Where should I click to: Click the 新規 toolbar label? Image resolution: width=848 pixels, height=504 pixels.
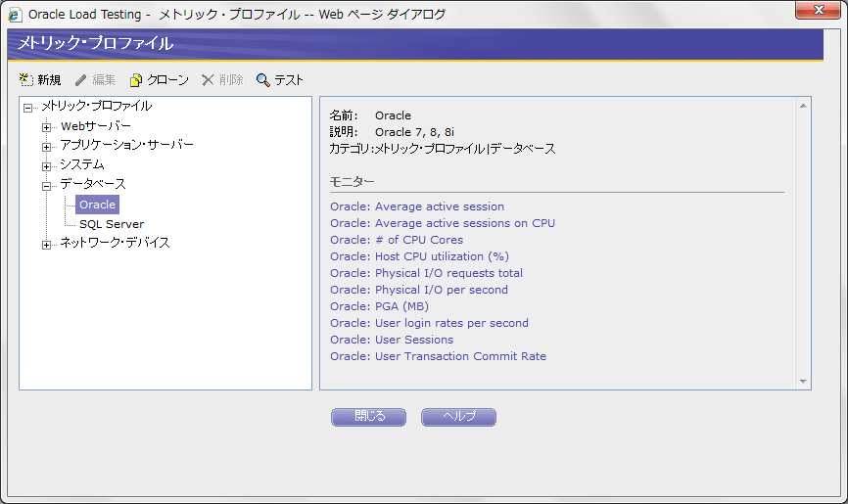click(x=49, y=80)
